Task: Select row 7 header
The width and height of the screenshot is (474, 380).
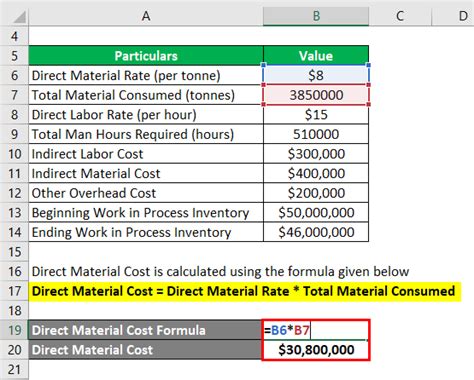Action: point(14,95)
